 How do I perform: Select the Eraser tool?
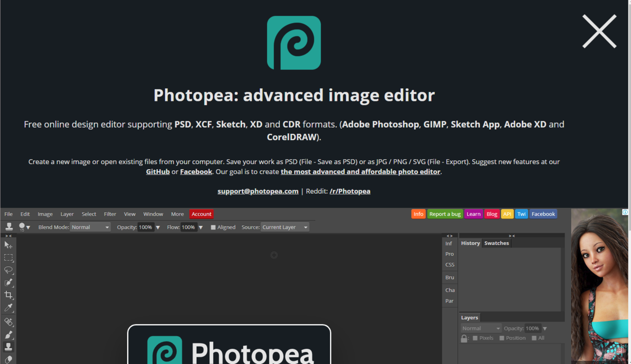[8, 359]
